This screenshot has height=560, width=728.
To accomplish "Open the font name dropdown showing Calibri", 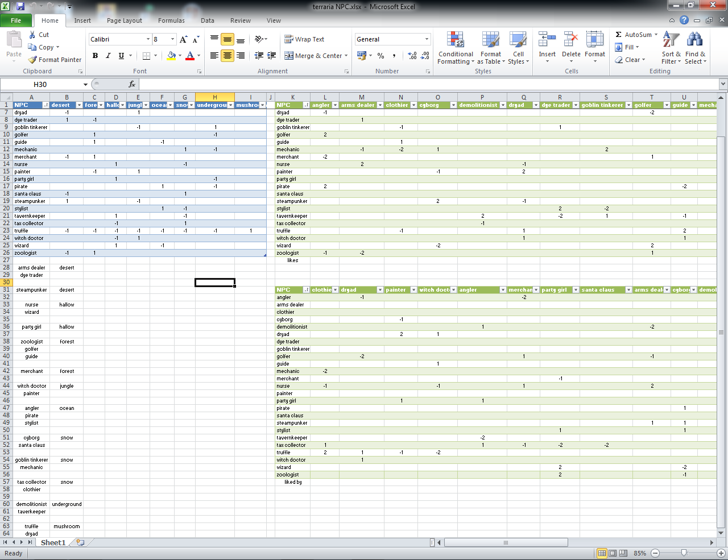I will 148,39.
